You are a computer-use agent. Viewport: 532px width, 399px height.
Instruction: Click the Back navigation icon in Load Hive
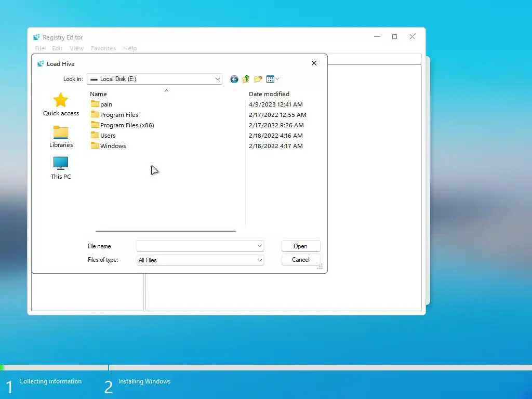click(x=234, y=79)
